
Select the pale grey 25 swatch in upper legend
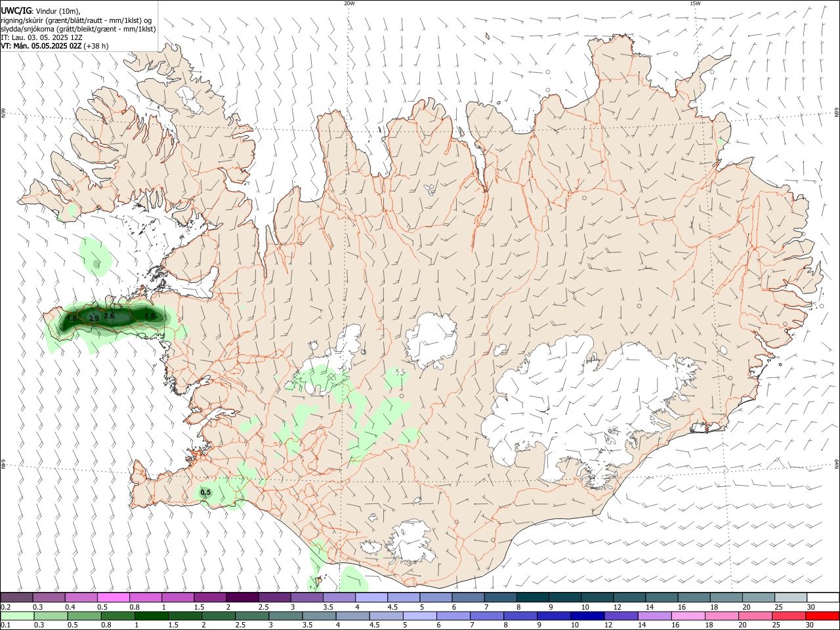[x=791, y=597]
